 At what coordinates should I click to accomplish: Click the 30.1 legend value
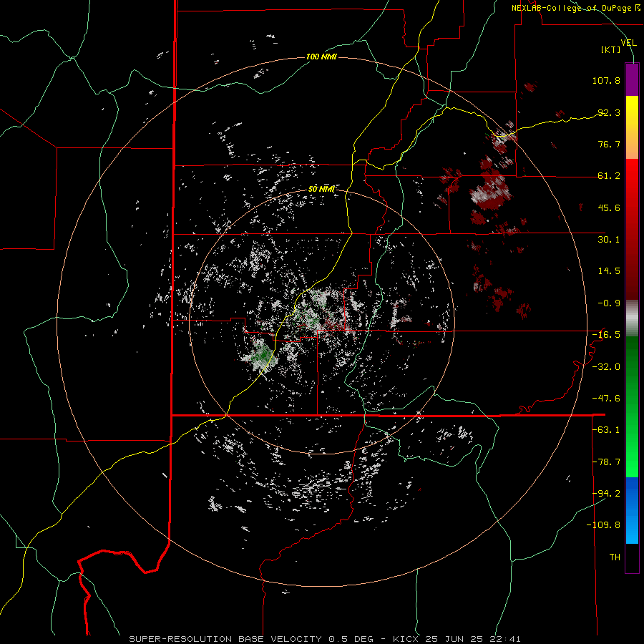[609, 240]
